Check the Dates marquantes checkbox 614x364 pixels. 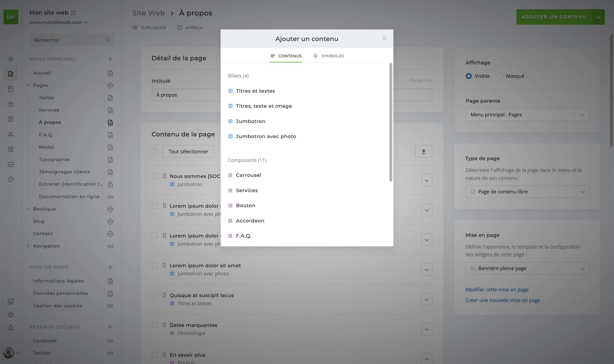point(154,325)
